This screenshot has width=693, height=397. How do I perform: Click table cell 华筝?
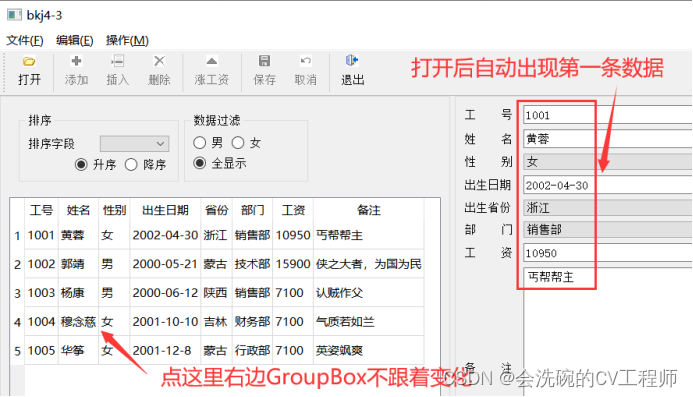[x=78, y=351]
